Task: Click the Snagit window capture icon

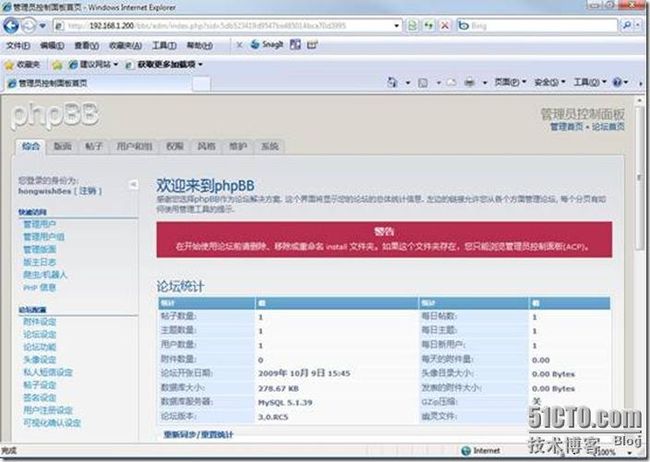Action: [295, 44]
